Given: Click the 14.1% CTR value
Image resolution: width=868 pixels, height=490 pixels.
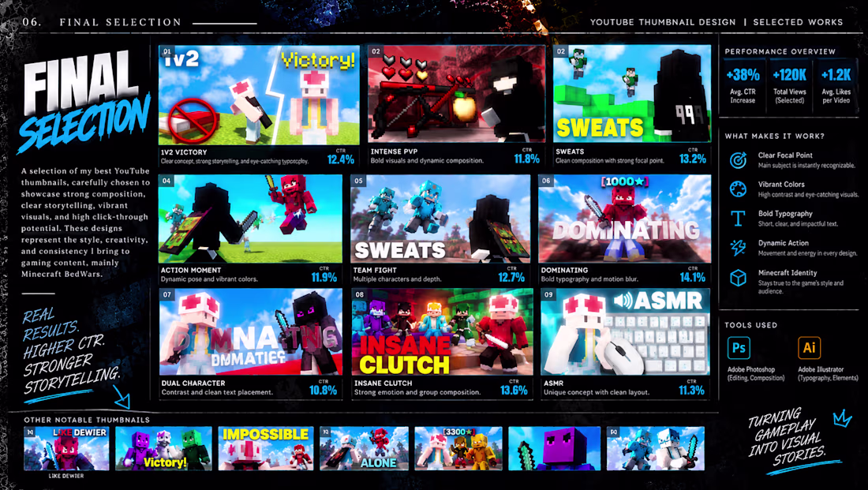Looking at the screenshot, I should (x=693, y=278).
